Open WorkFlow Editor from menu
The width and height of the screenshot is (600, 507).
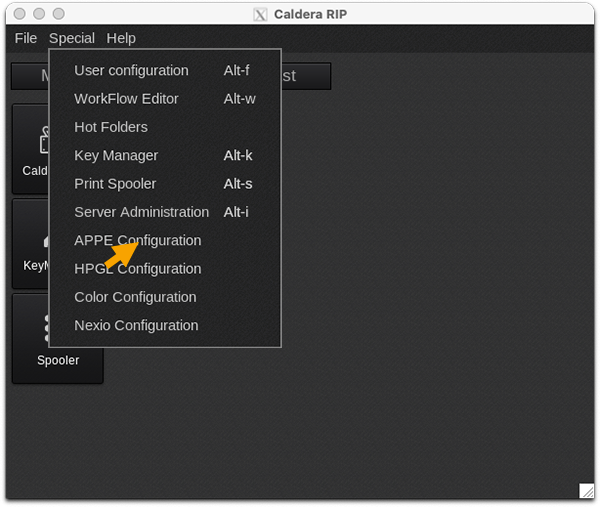pyautogui.click(x=165, y=99)
